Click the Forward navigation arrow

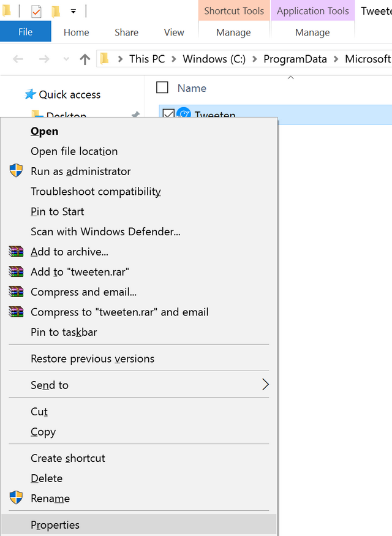44,59
